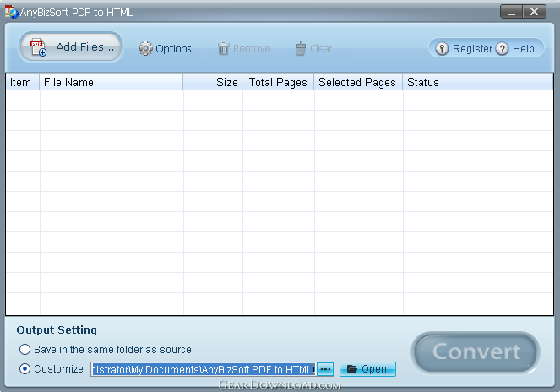
Task: Click the Total Pages column header
Action: (278, 82)
